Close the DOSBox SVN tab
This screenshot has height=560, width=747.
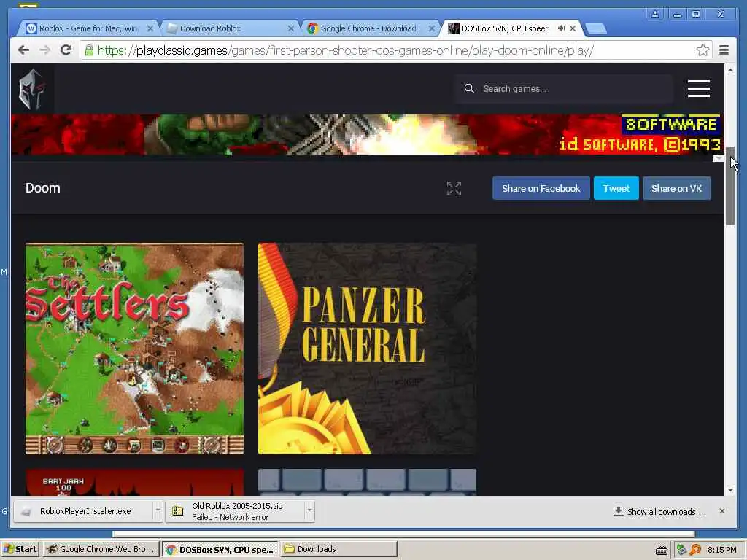[x=573, y=28]
